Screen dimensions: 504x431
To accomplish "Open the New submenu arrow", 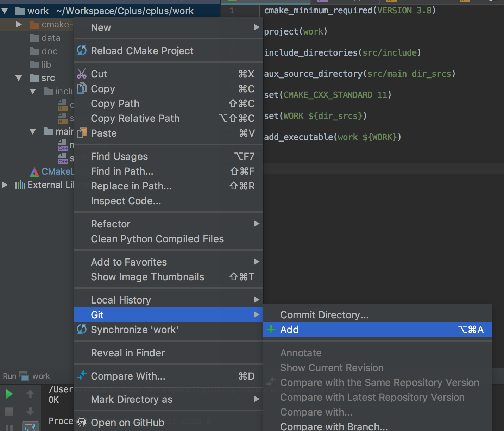I will (257, 27).
